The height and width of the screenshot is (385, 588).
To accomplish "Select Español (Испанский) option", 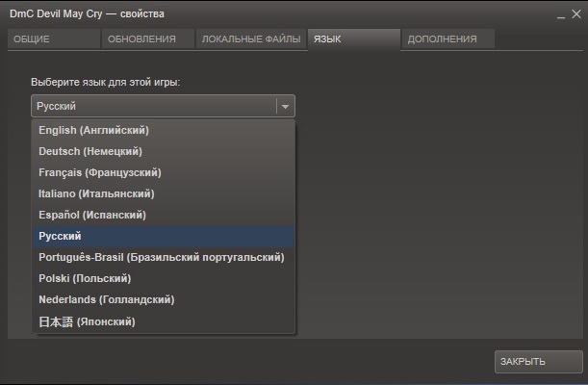I will click(x=163, y=215).
